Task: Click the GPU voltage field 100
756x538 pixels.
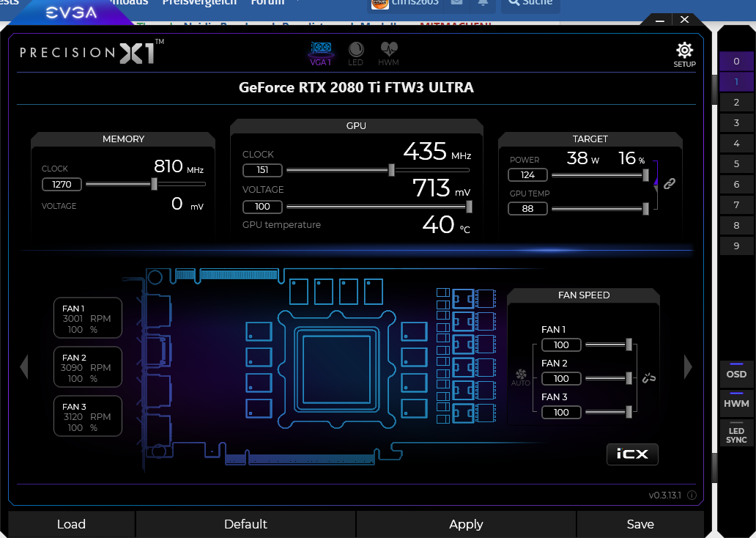Action: coord(262,207)
